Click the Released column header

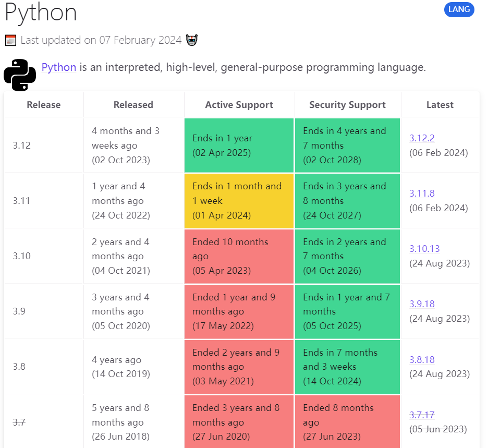click(133, 105)
